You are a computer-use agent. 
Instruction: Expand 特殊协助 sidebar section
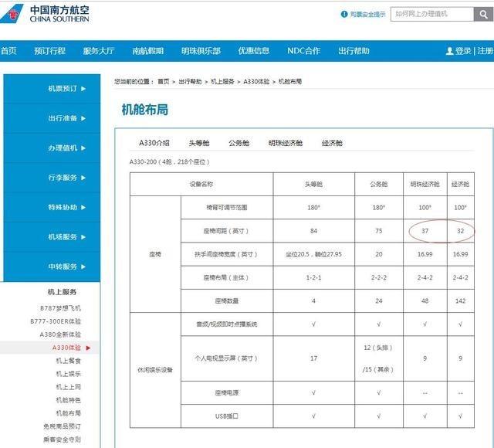click(52, 207)
